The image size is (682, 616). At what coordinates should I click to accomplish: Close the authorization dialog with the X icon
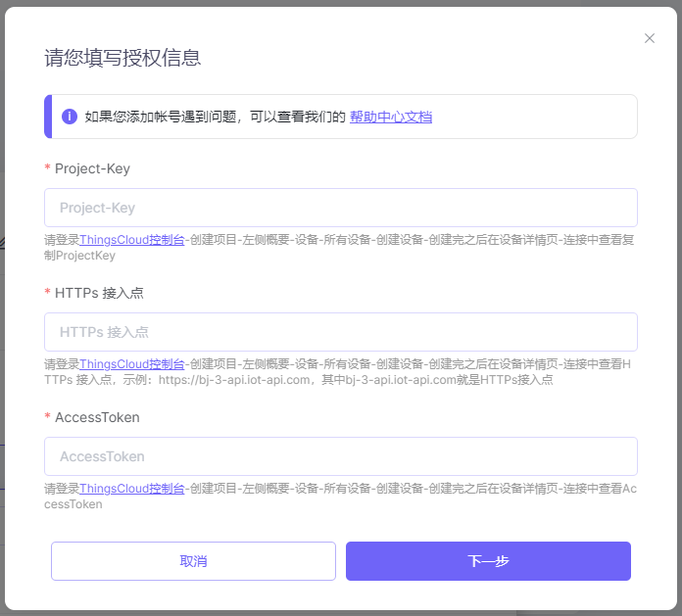pyautogui.click(x=649, y=38)
